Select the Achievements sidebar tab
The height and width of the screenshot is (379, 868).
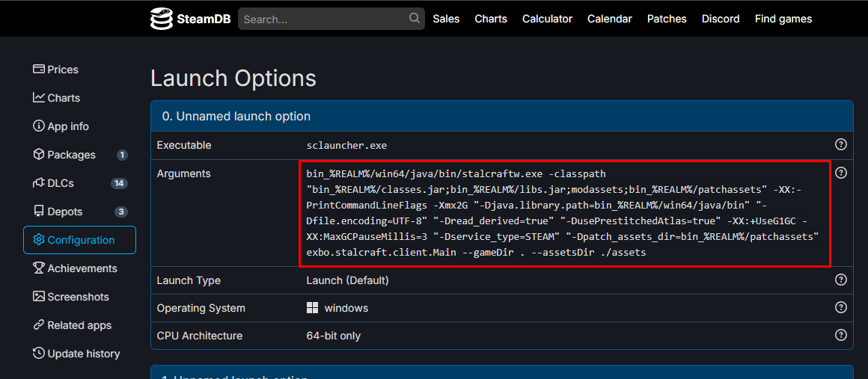80,268
